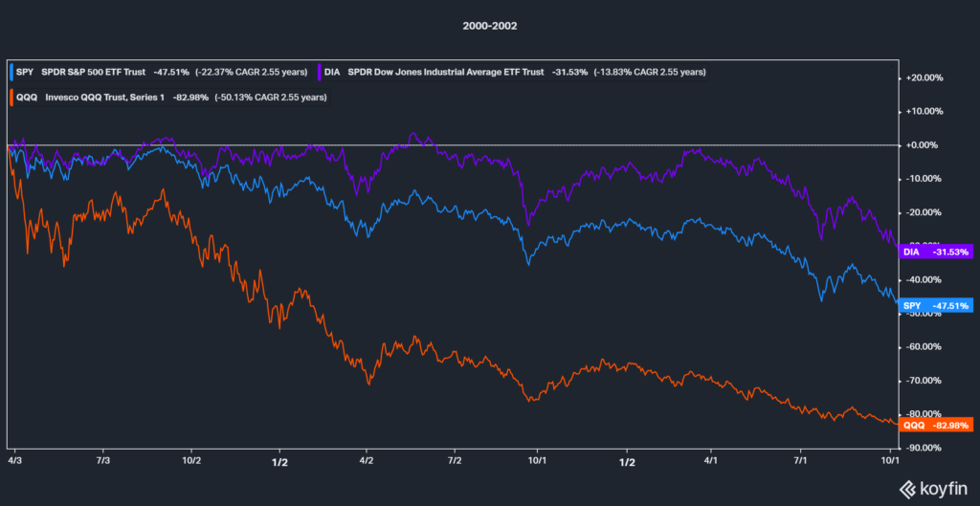Click the DIA -31.53% price tag on axis
This screenshot has width=980, height=506.
pyautogui.click(x=936, y=253)
